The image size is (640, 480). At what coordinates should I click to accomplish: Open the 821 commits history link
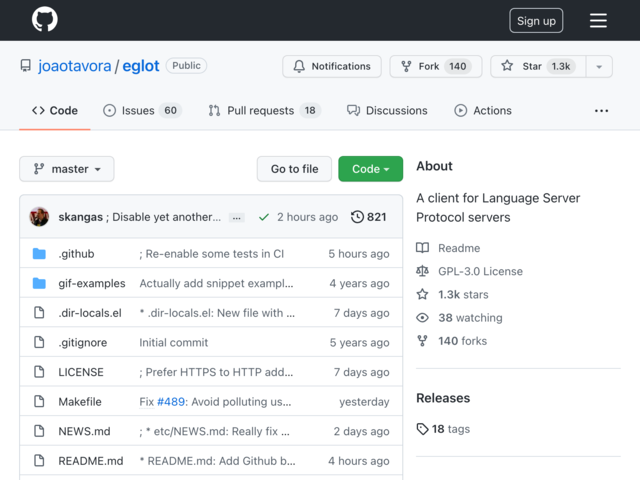click(x=369, y=217)
